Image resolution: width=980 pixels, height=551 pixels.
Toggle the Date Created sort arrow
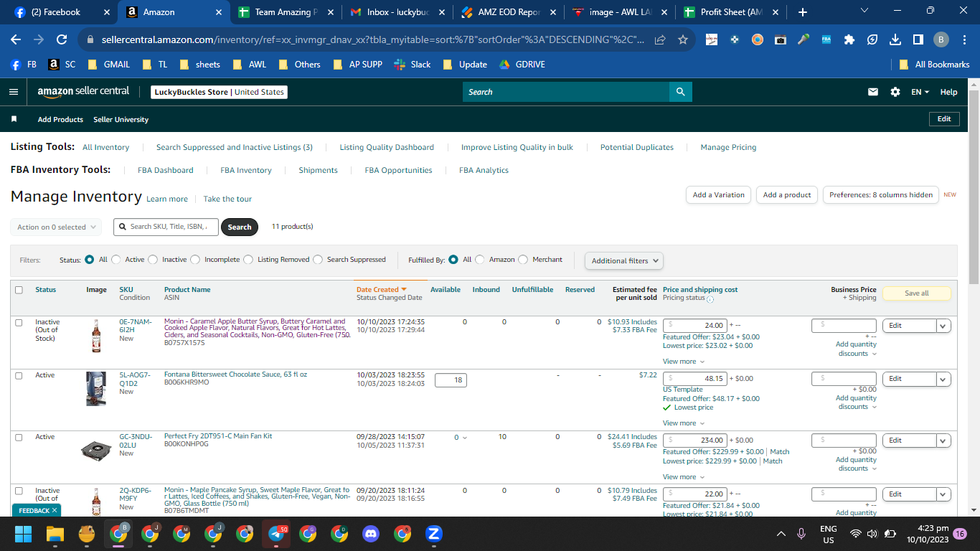pyautogui.click(x=404, y=290)
